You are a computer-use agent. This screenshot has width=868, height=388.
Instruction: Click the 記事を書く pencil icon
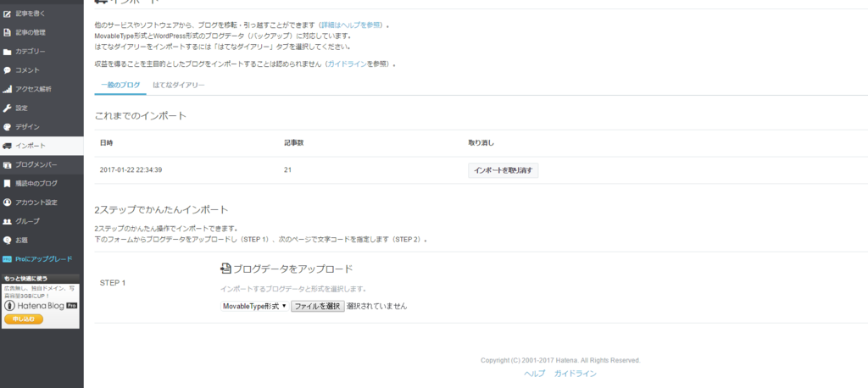point(7,14)
